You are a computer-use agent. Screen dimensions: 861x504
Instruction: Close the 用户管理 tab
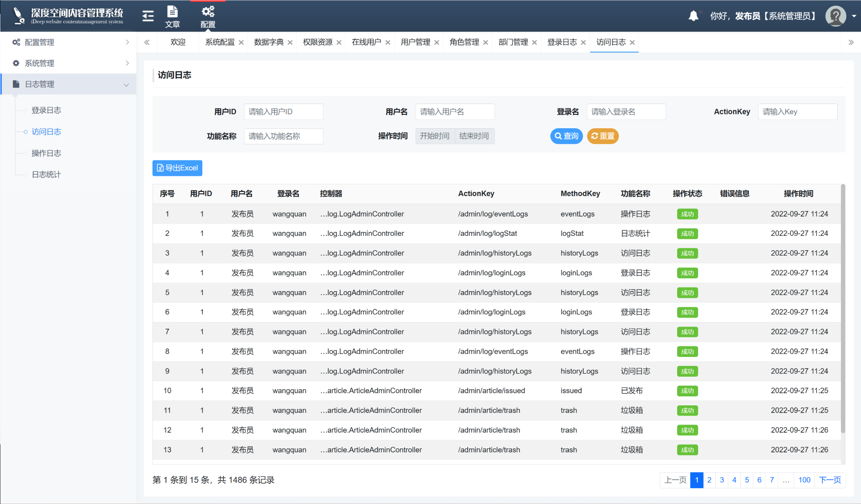[437, 43]
